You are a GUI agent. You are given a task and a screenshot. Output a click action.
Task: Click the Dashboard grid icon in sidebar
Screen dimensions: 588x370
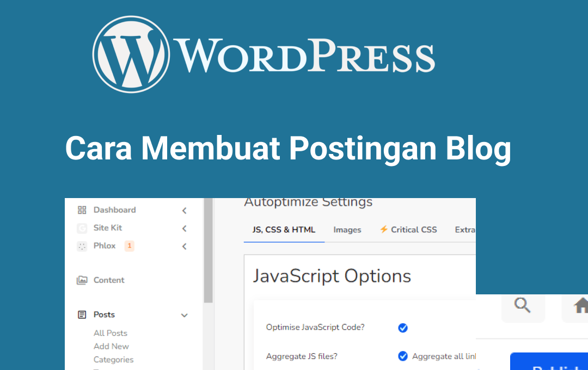(82, 210)
